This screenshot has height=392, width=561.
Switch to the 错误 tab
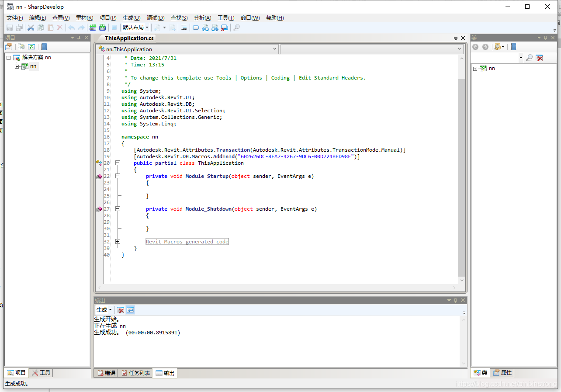point(106,373)
